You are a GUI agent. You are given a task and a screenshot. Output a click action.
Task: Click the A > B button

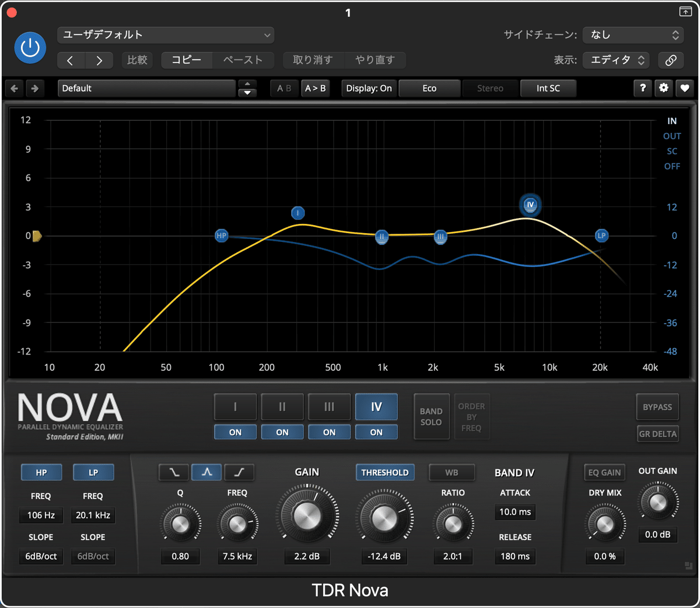[x=316, y=88]
